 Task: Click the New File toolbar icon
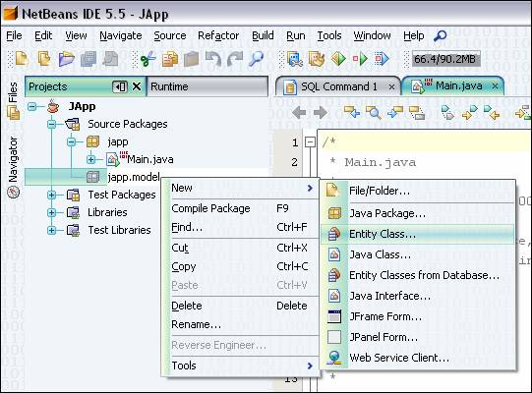pyautogui.click(x=22, y=59)
